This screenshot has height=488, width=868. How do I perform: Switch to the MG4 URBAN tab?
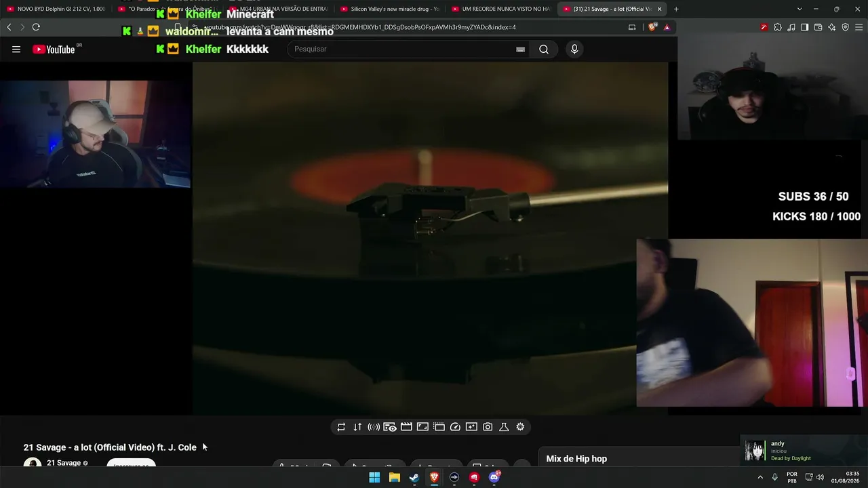click(x=278, y=9)
